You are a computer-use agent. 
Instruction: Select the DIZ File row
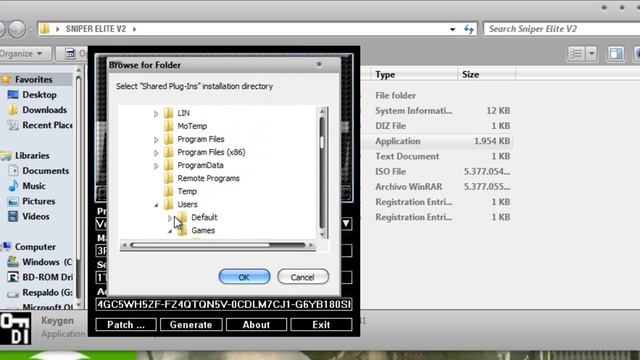pyautogui.click(x=437, y=126)
